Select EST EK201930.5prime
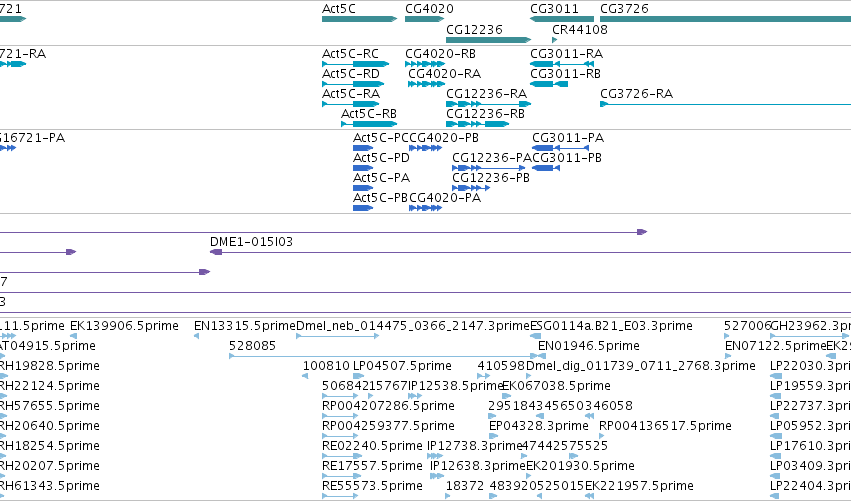Screen dimensions: 851x501 point(580,466)
